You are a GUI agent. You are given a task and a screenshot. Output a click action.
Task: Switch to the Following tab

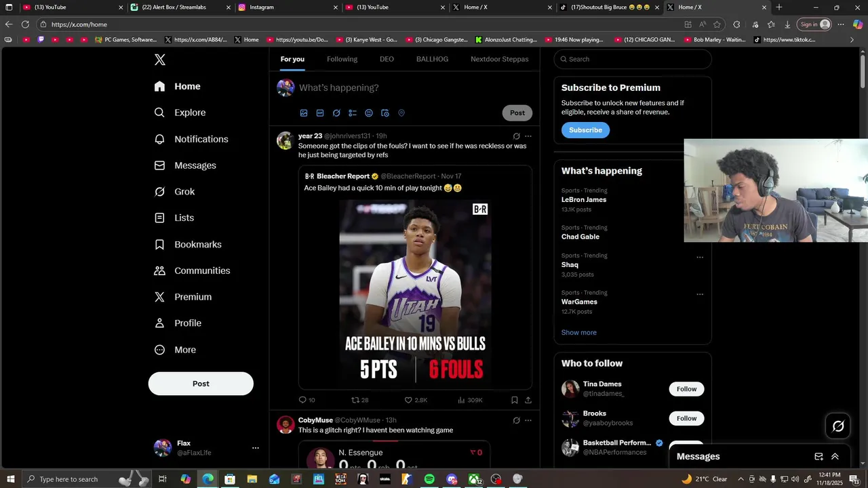click(342, 59)
